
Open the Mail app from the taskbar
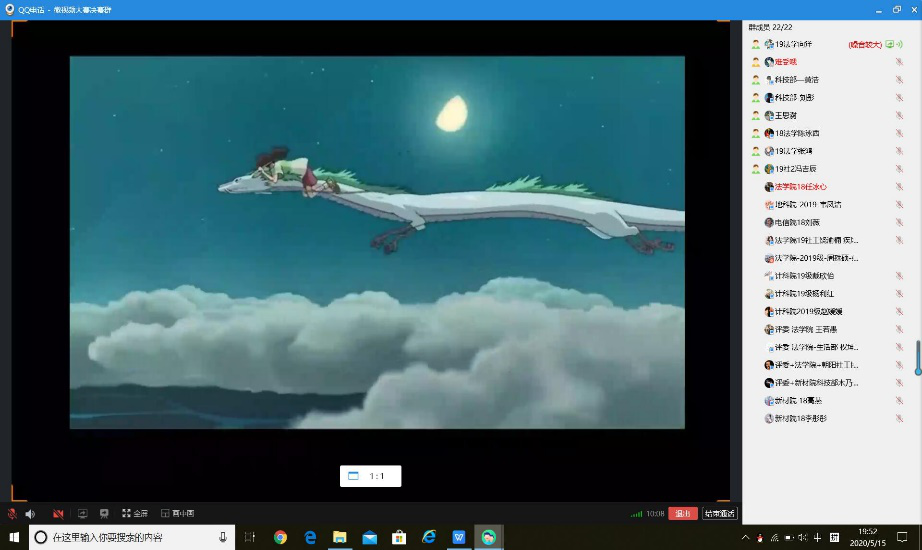(x=369, y=537)
